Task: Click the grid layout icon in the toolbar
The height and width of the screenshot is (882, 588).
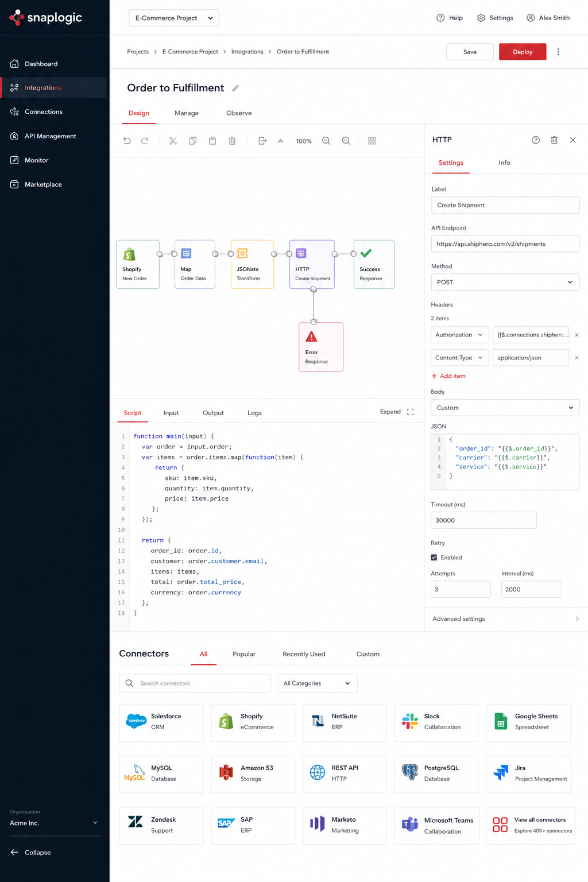Action: (x=372, y=141)
